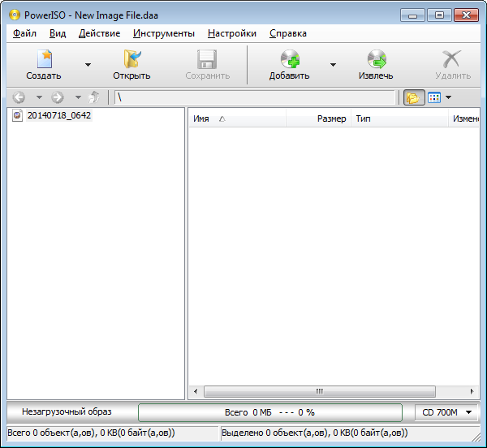Expand the Добавить dropdown arrow
487x448 pixels.
click(x=333, y=65)
